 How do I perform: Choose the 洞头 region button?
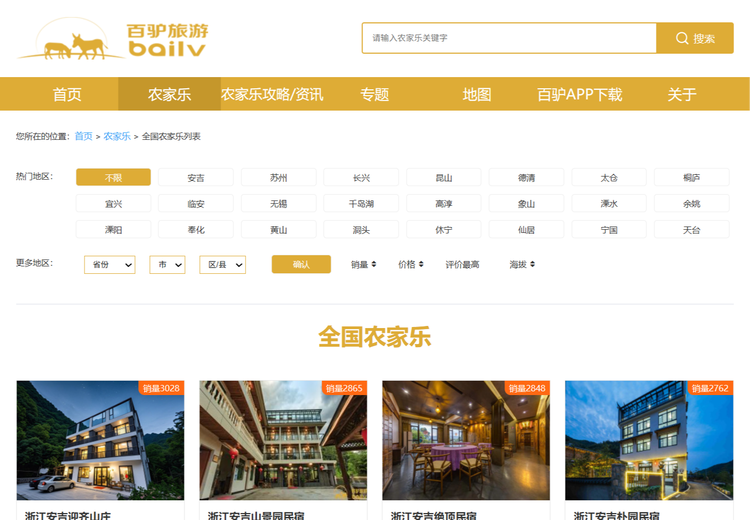pos(361,230)
